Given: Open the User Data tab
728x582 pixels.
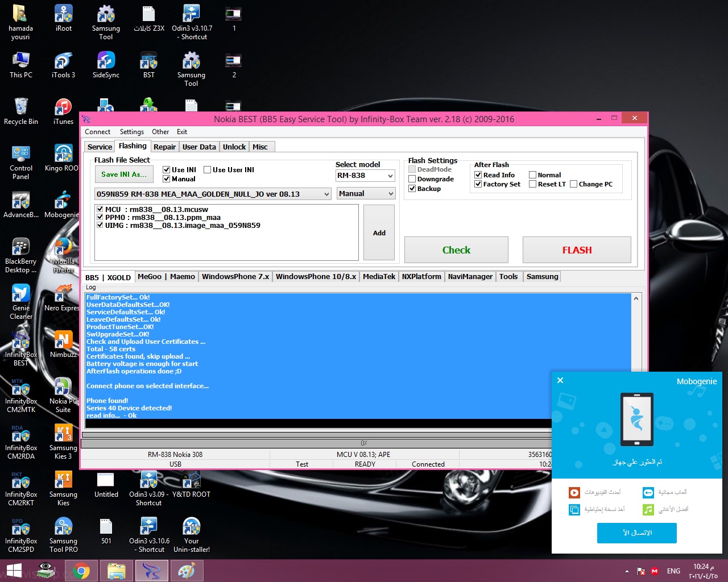Looking at the screenshot, I should pos(199,147).
